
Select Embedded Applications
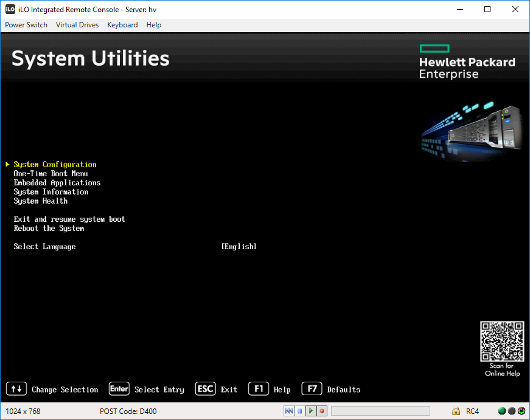[58, 182]
